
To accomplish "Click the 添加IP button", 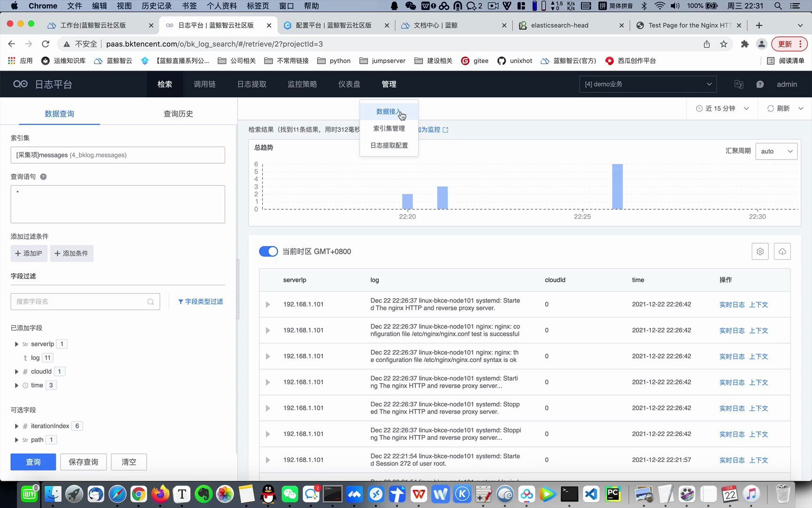I will pyautogui.click(x=29, y=254).
